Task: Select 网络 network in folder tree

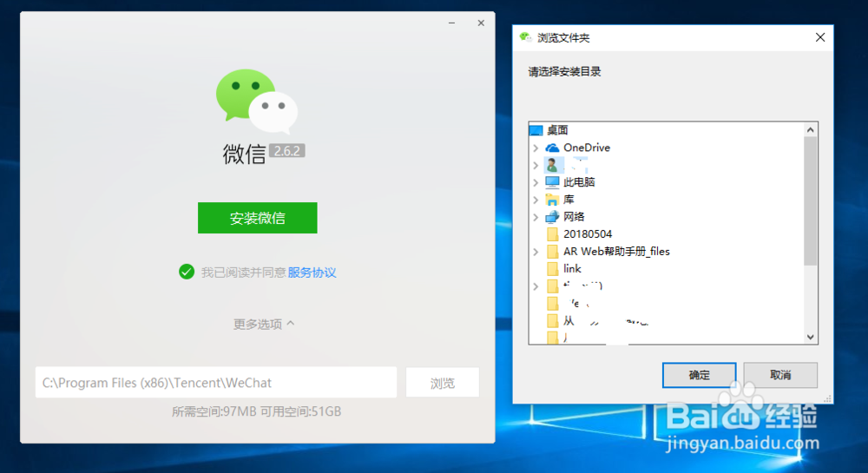Action: (574, 216)
